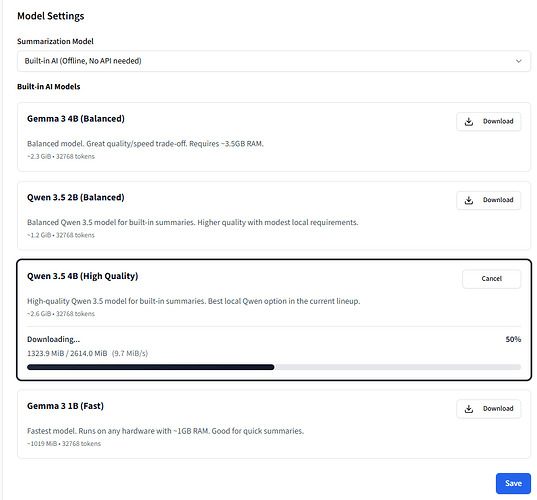Click the '~1.2 GiB • 32768 tokens' size text

point(61,235)
